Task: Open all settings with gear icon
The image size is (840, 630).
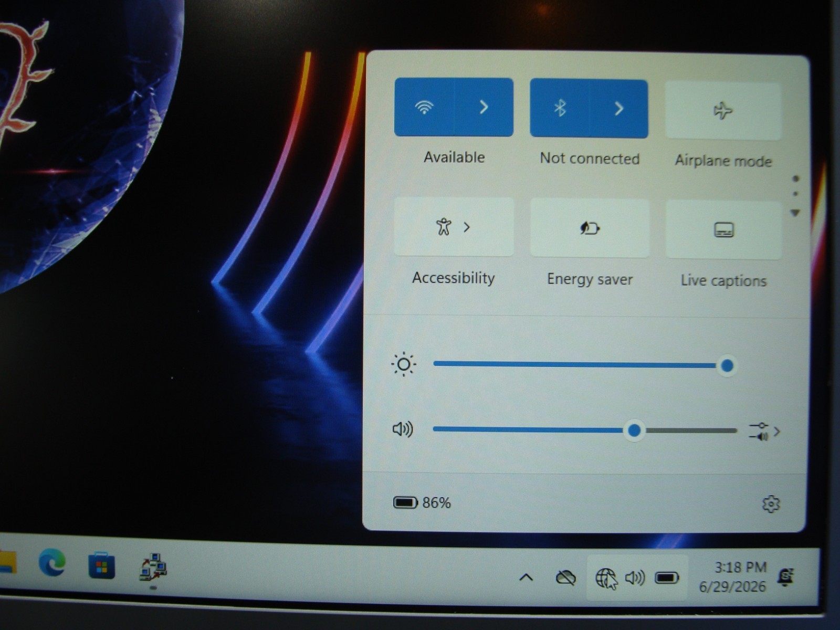Action: point(771,504)
